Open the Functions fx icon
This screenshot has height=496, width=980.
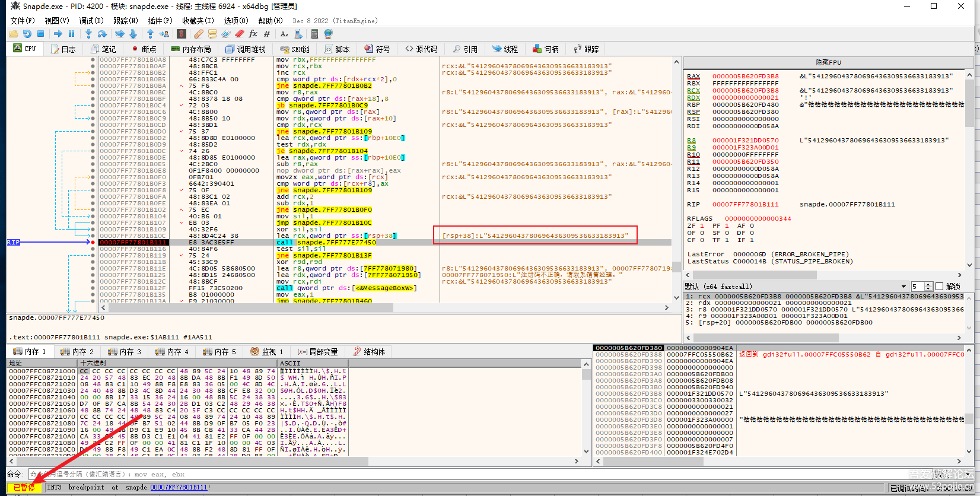253,34
